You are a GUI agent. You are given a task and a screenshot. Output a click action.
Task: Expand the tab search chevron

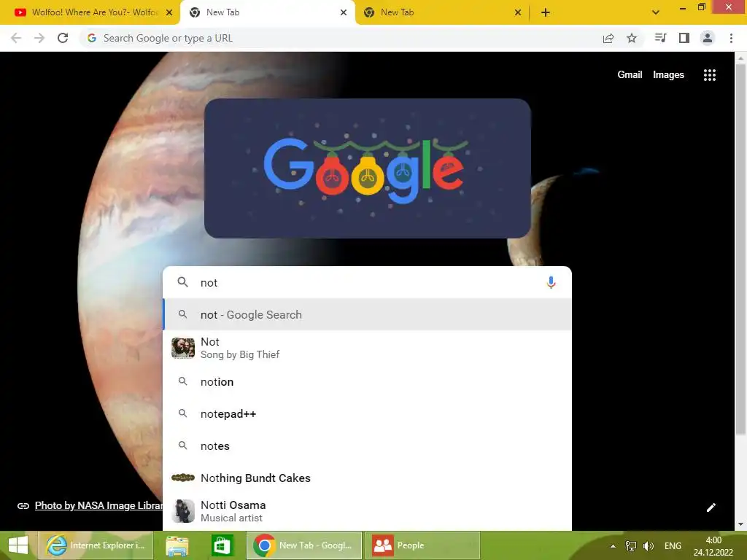(x=656, y=12)
